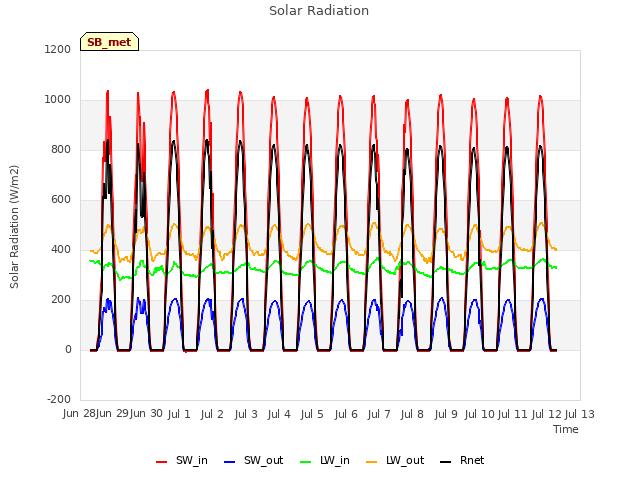Click the Jul 9 x-axis date label
Screen dimensions: 640x480
tap(446, 414)
